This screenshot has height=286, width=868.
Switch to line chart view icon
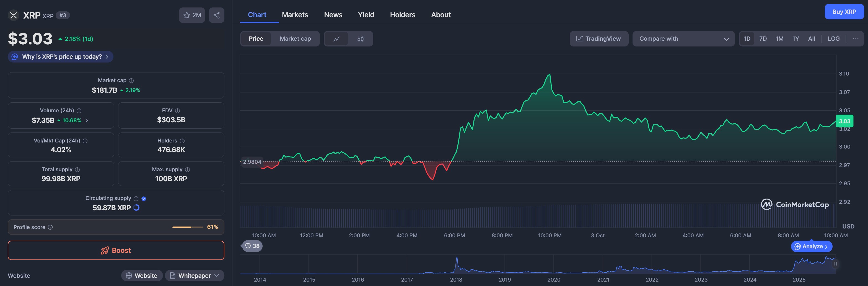(336, 39)
